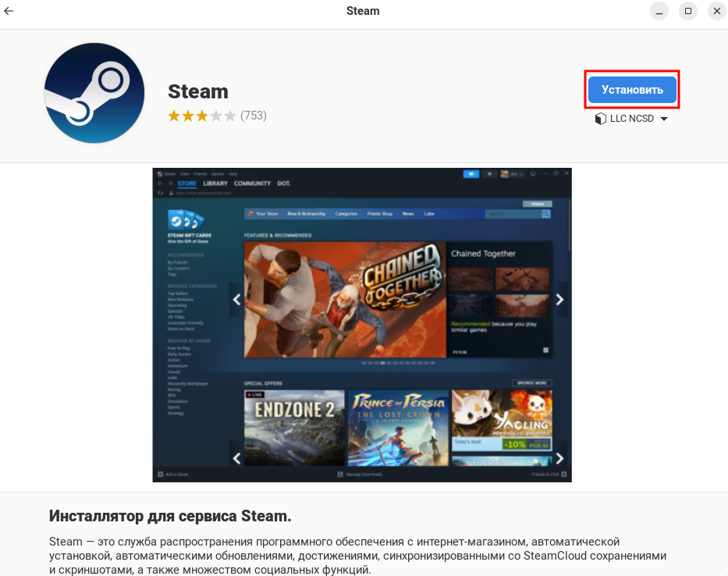Go back using the header back arrow
This screenshot has height=576, width=728.
pyautogui.click(x=9, y=11)
